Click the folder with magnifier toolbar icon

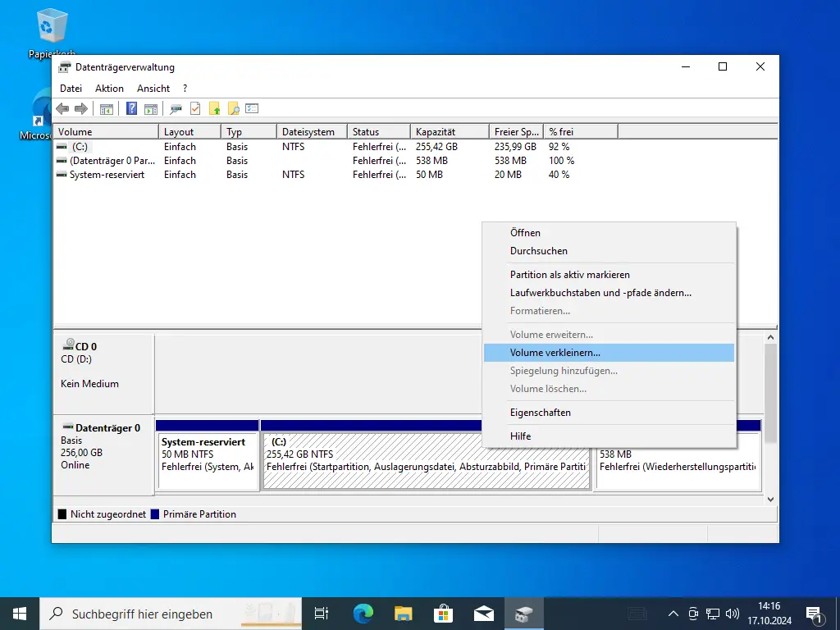[234, 108]
